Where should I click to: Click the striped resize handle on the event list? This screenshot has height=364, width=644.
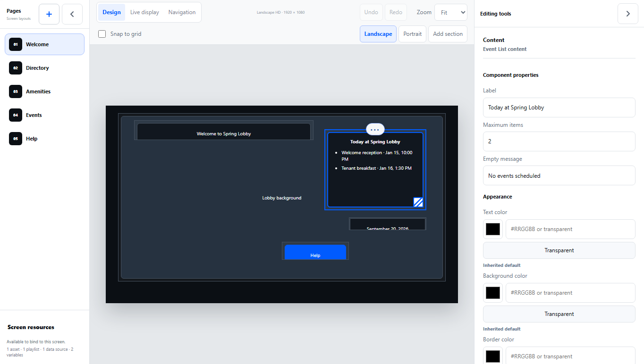pos(418,202)
